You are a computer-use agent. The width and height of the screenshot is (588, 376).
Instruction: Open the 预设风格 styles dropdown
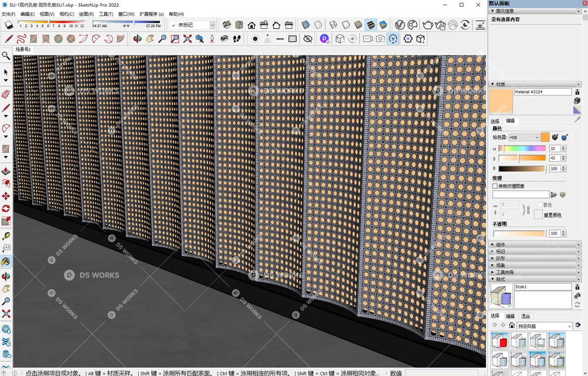tap(544, 325)
